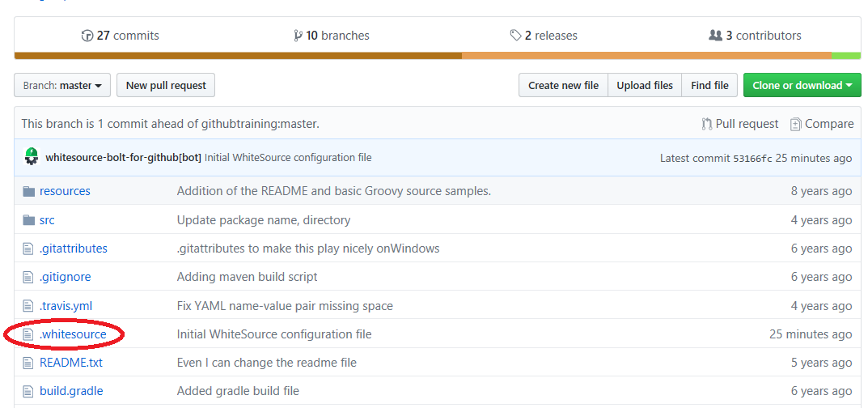Viewport: 868px width, 408px height.
Task: Open the .travis.yml file
Action: 66,305
